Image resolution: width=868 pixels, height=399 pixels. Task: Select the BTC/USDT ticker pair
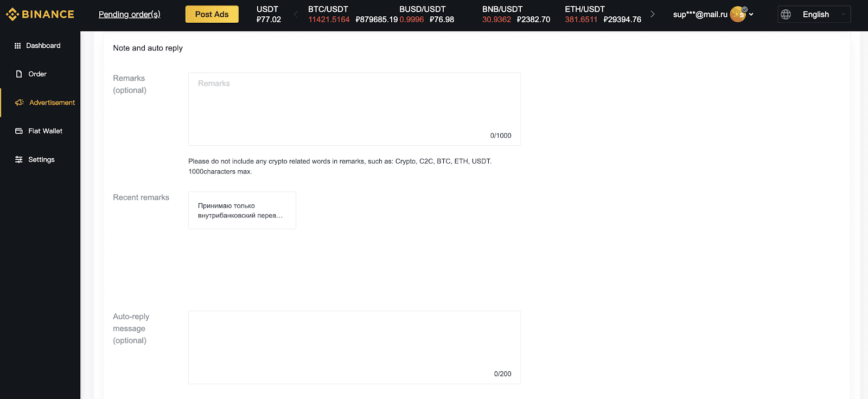(328, 9)
